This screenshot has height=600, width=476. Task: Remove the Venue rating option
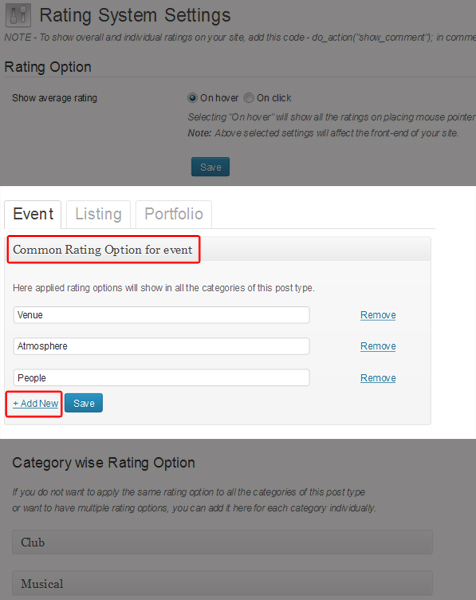point(378,315)
